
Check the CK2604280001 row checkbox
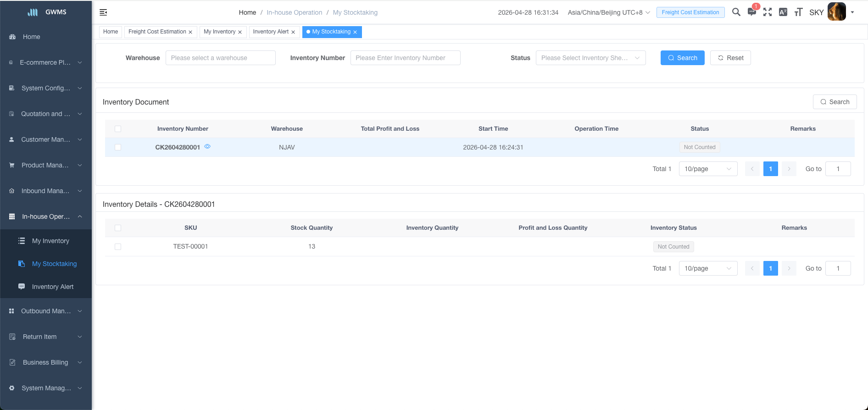tap(118, 147)
